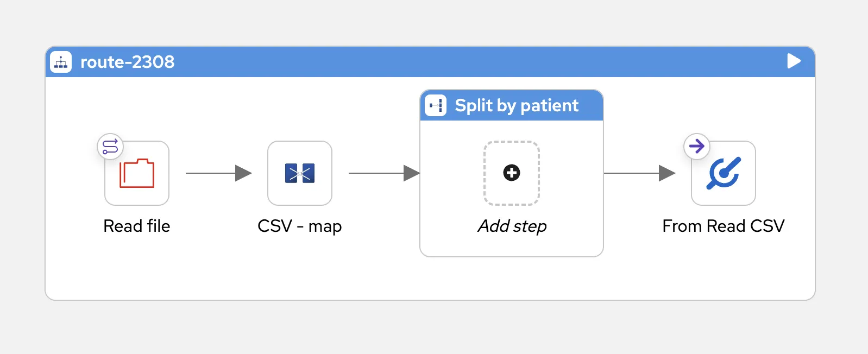Select the Split by patient container title

516,105
